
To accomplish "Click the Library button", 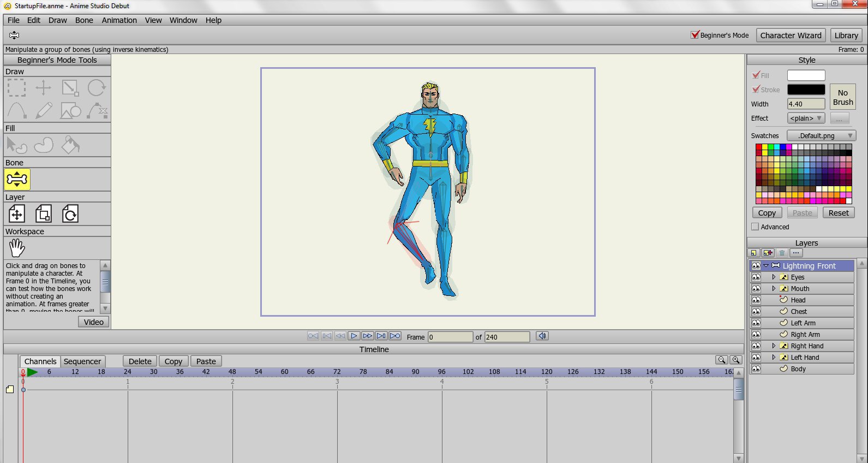I will coord(846,35).
